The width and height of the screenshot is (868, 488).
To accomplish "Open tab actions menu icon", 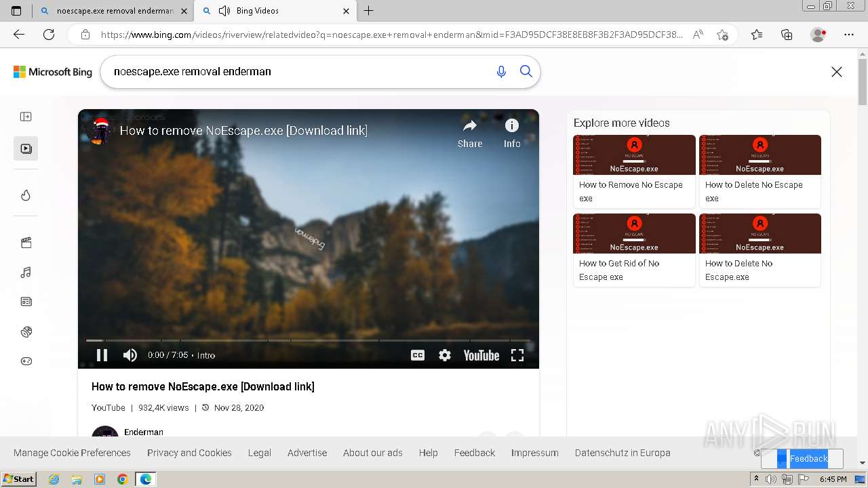I will click(16, 11).
